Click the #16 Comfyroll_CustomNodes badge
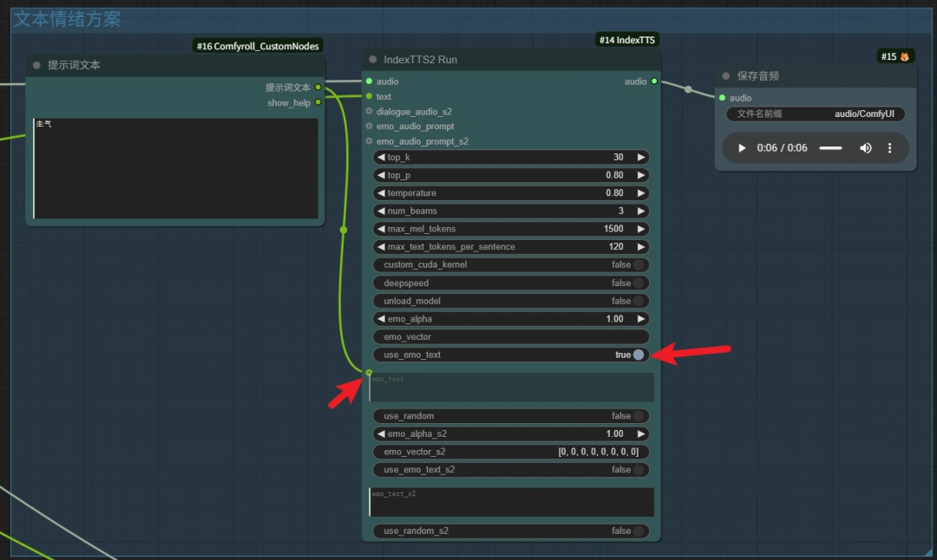 [258, 46]
